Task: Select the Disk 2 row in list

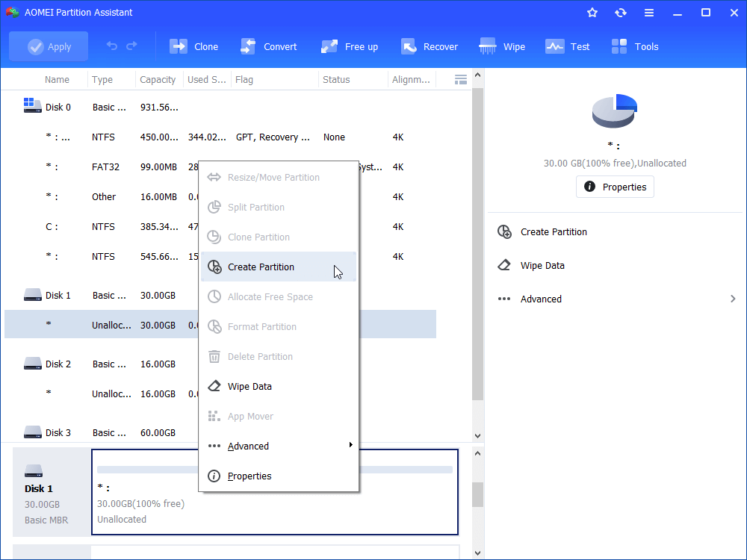Action: tap(58, 364)
